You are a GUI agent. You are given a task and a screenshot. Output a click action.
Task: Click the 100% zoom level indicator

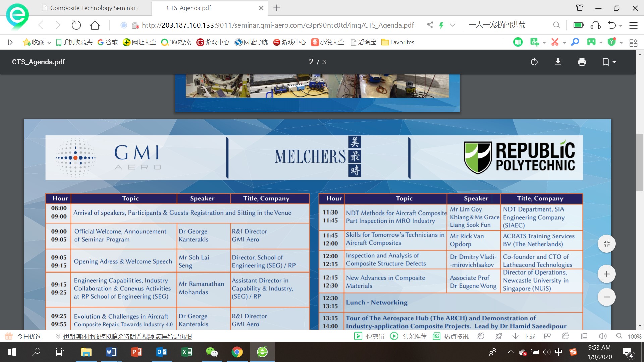coord(634,336)
